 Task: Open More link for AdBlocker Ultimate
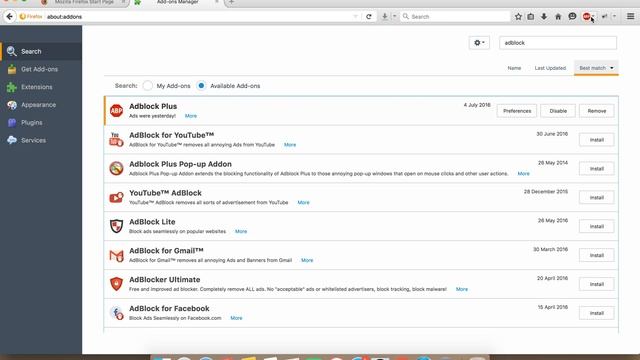coord(462,289)
